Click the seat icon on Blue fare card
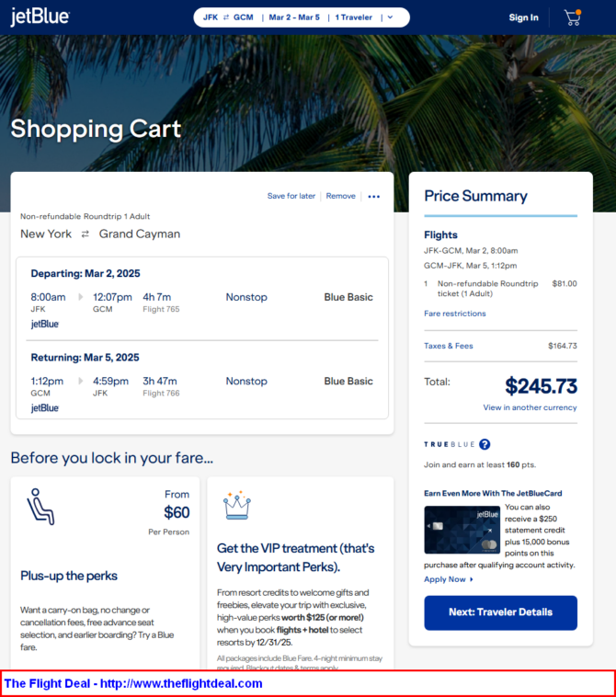Viewport: 616px width, 697px height. coord(40,507)
